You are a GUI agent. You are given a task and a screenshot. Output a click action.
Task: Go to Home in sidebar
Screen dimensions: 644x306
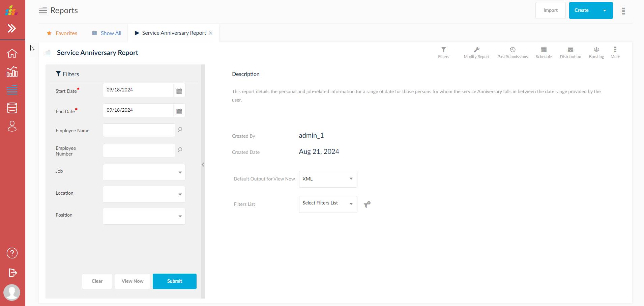click(x=12, y=53)
